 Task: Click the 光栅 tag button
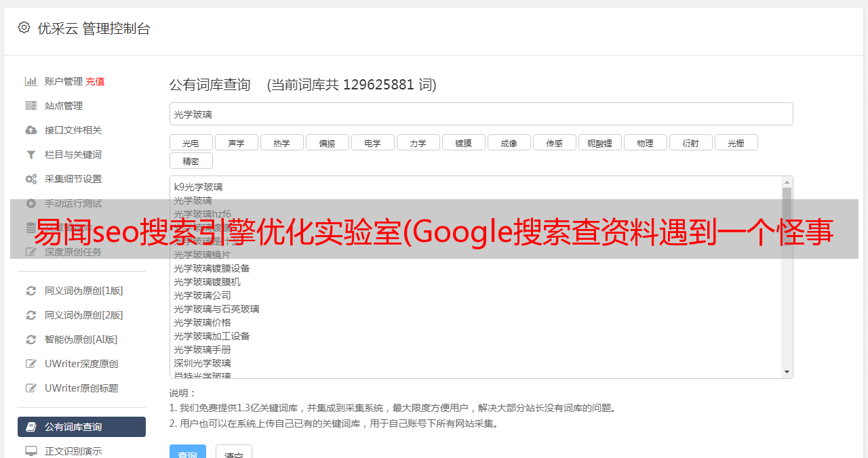(736, 142)
